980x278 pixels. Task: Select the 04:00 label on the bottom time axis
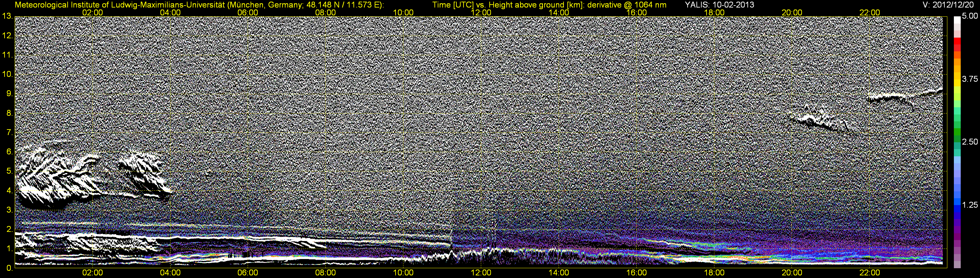coord(171,273)
